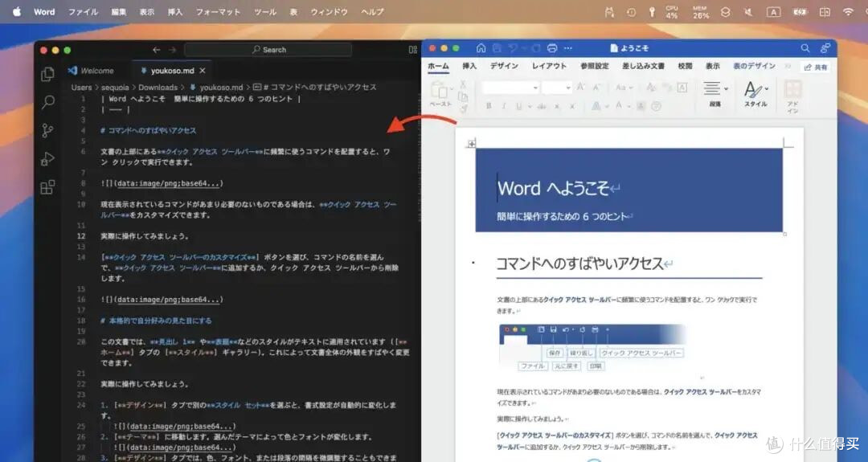
Task: Open the Source Control view in VS Code
Action: [48, 131]
